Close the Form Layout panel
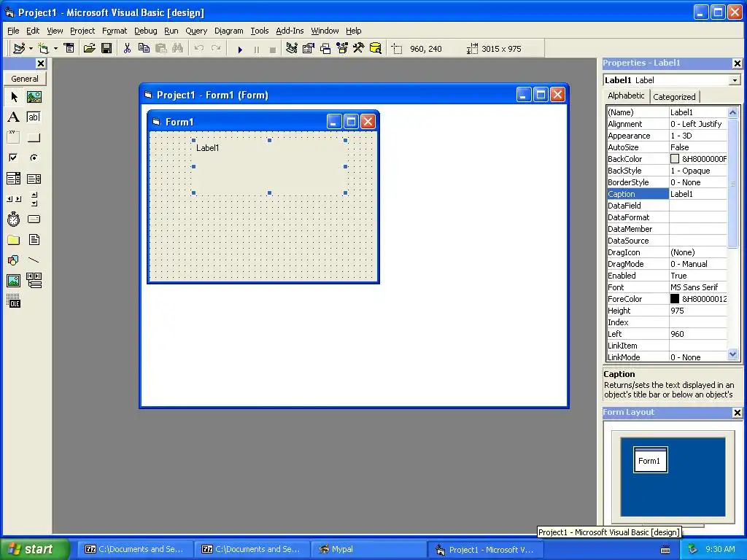The image size is (747, 560). click(737, 413)
